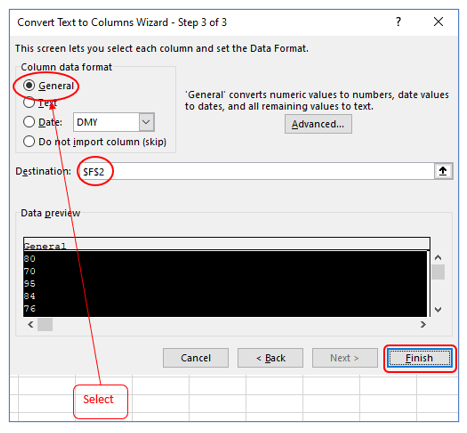Viewport: 467px width, 433px height.
Task: Go back with the < Back button
Action: [270, 358]
